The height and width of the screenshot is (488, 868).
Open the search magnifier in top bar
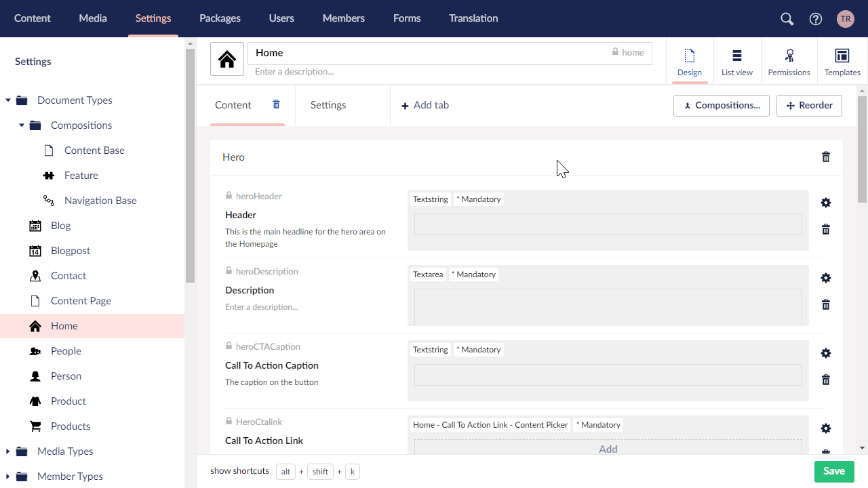point(787,19)
